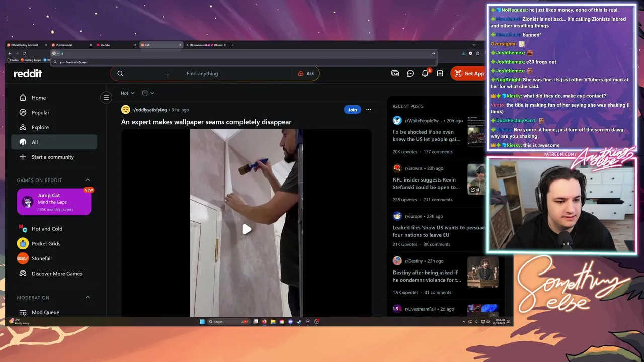Click the r/Destiny post thumbnail
Screen dimensions: 644x362
coord(482,272)
